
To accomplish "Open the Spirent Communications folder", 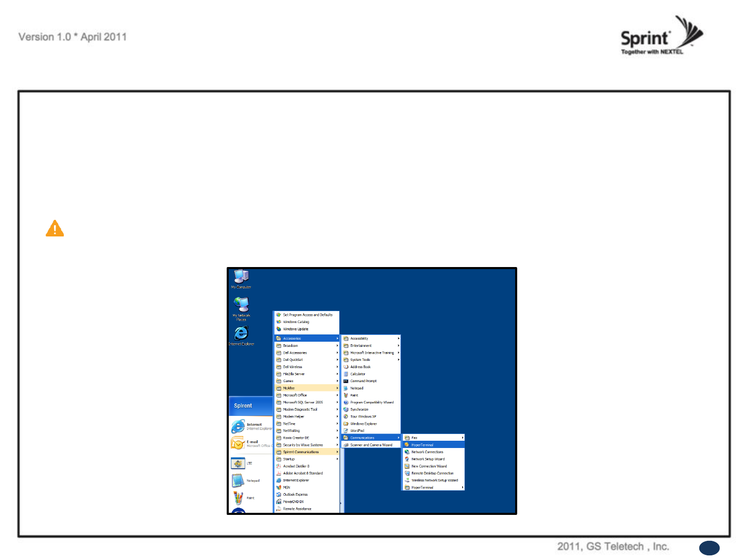I will click(x=307, y=452).
